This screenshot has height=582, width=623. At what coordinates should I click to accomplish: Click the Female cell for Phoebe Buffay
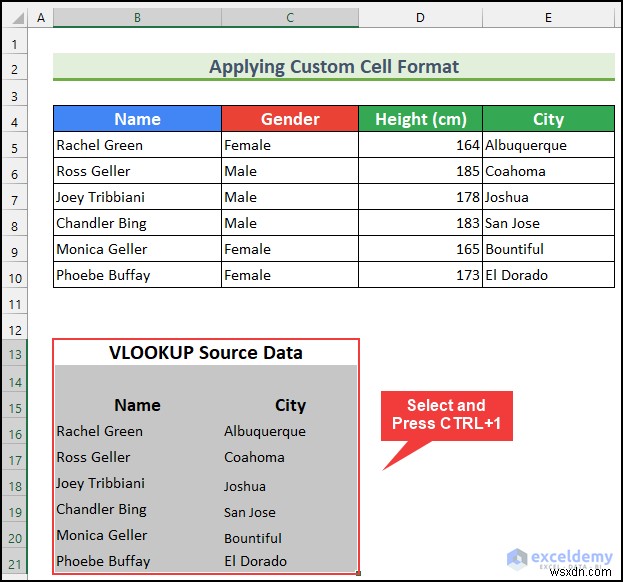(x=290, y=275)
